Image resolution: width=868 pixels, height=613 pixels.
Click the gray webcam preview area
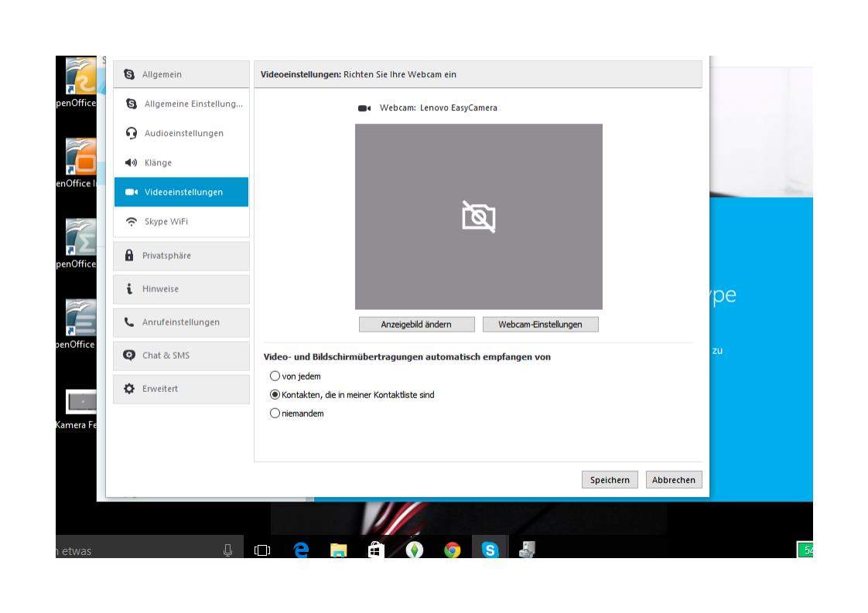pos(478,216)
